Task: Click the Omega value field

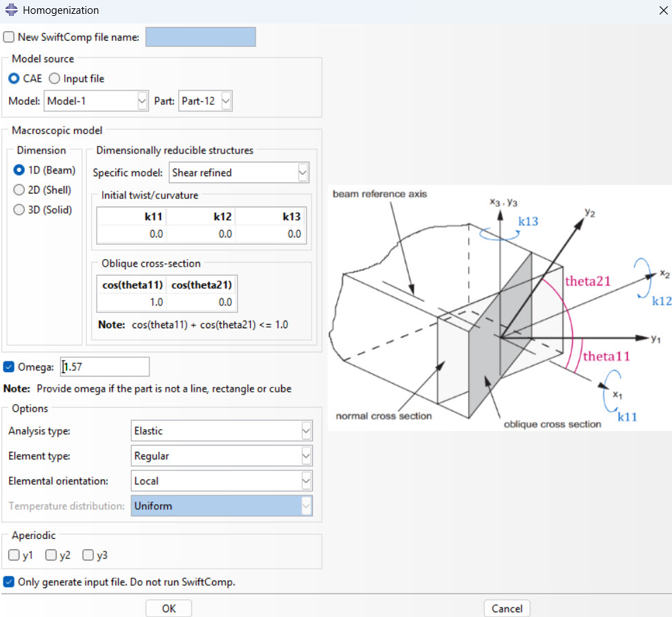Action: tap(105, 367)
